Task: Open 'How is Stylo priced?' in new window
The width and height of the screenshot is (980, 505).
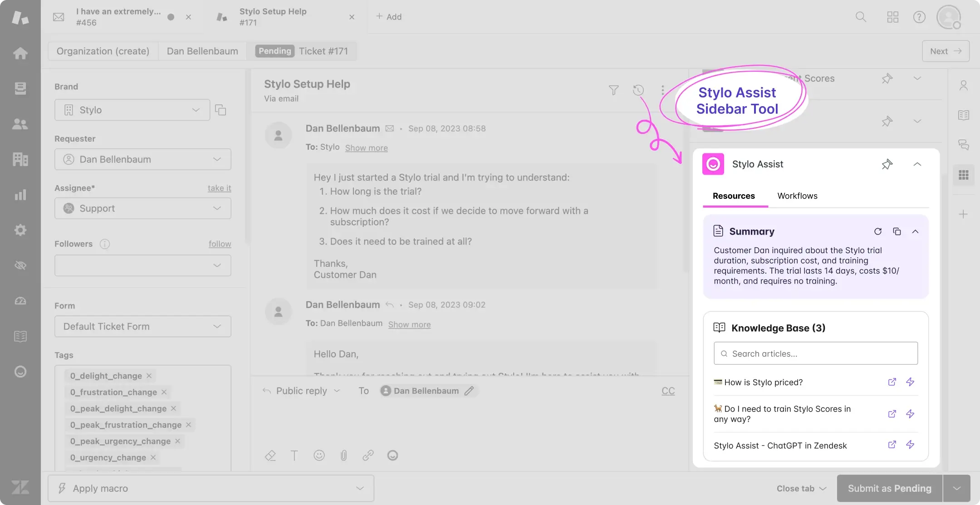Action: click(892, 382)
